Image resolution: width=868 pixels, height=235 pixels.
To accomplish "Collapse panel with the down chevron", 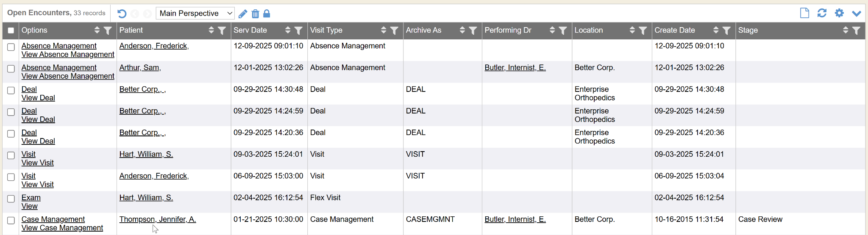I will click(x=857, y=14).
